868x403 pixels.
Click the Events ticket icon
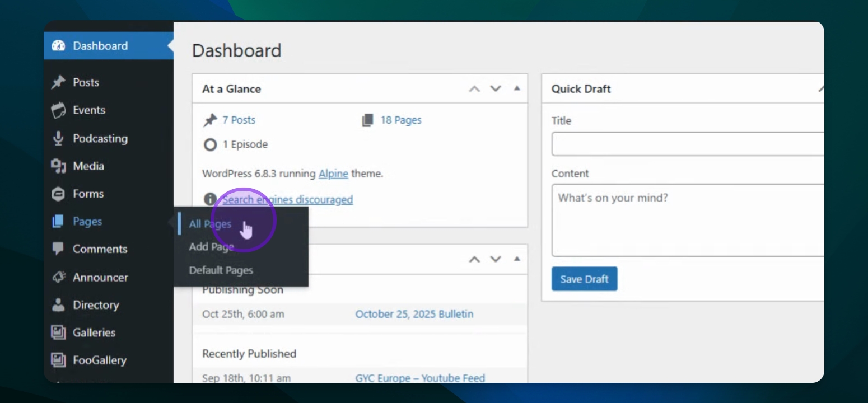tap(58, 110)
